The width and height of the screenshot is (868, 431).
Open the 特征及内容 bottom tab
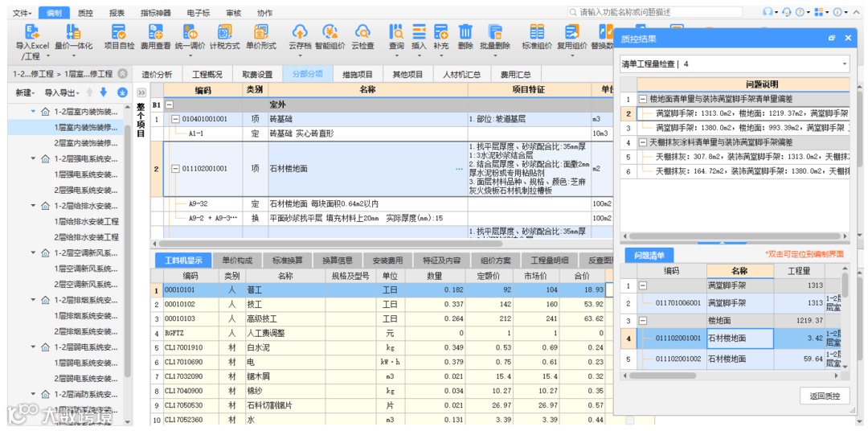(443, 260)
